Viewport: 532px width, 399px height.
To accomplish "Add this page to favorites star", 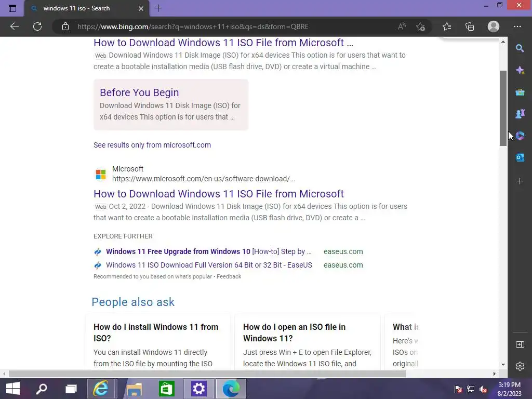I will pos(421,26).
